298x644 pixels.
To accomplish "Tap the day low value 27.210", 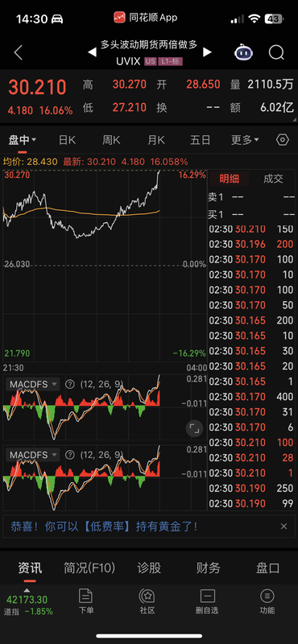I will click(x=130, y=108).
